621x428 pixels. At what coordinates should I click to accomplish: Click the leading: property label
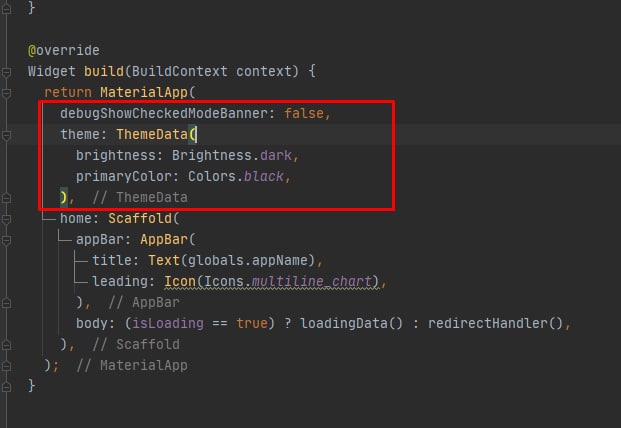click(x=124, y=282)
